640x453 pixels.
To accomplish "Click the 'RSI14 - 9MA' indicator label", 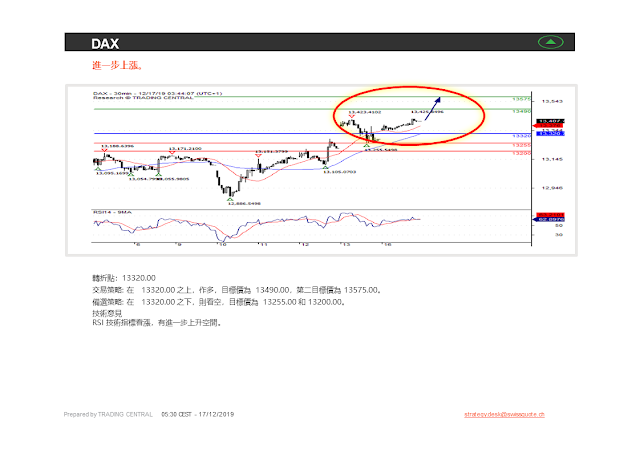I will [x=112, y=212].
